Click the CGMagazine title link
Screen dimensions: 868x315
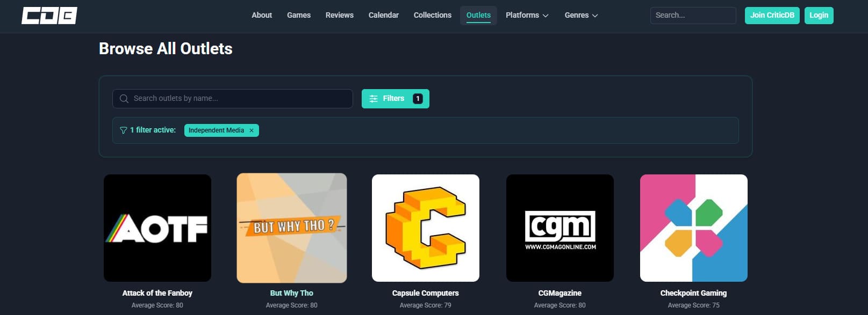tap(560, 293)
